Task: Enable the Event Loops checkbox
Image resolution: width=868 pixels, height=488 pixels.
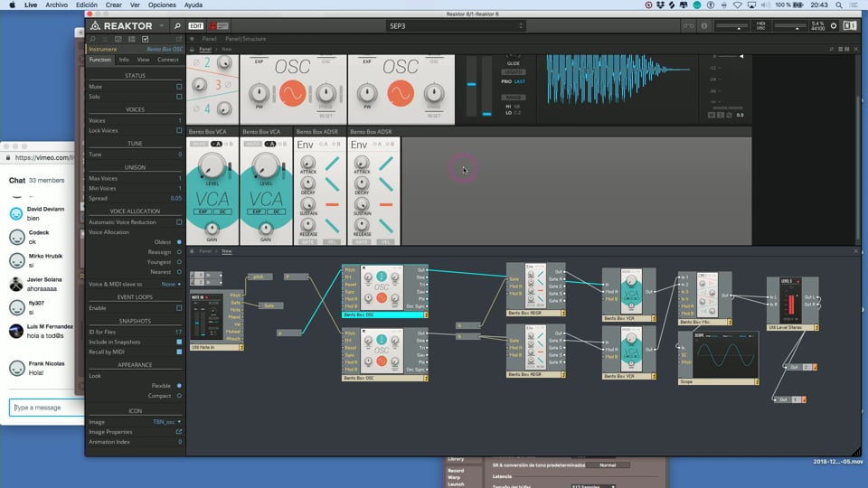Action: [x=179, y=308]
